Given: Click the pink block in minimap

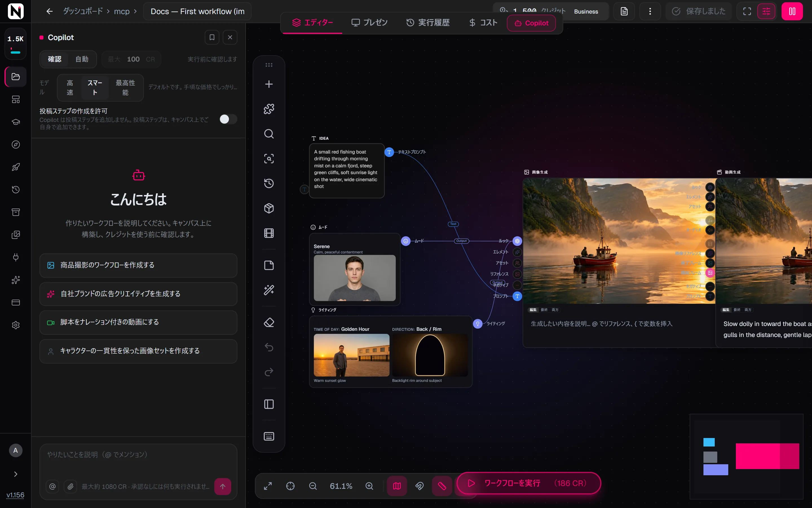Looking at the screenshot, I should [x=767, y=456].
